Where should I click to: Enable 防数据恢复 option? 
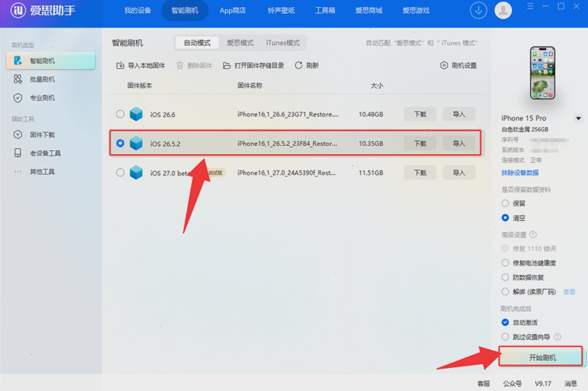click(505, 277)
